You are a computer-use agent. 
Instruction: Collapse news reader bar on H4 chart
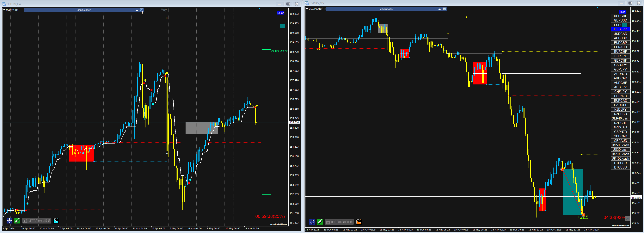(x=137, y=10)
